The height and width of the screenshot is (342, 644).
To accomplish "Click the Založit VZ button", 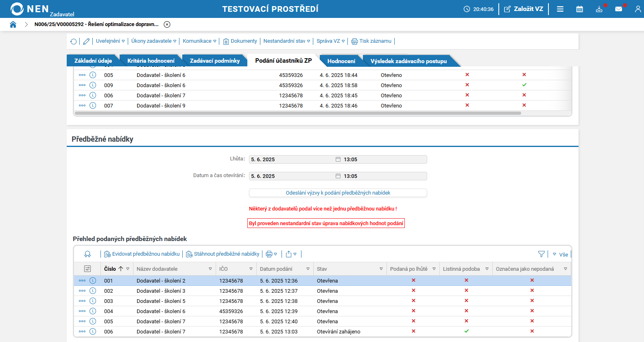I will (524, 9).
